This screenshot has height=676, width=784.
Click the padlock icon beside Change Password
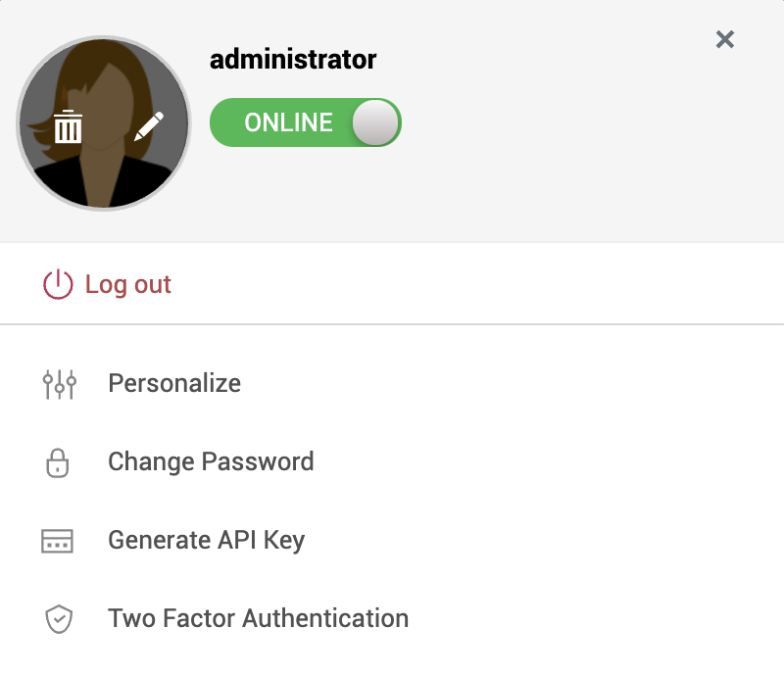59,462
